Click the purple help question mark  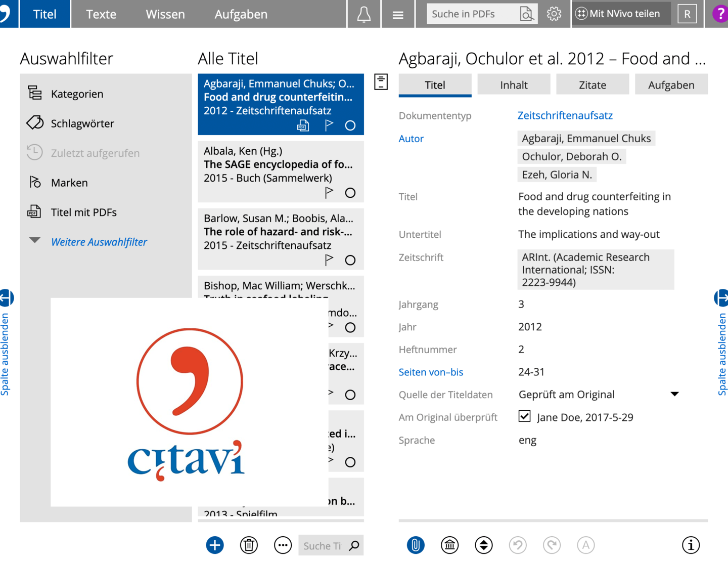[x=719, y=14]
